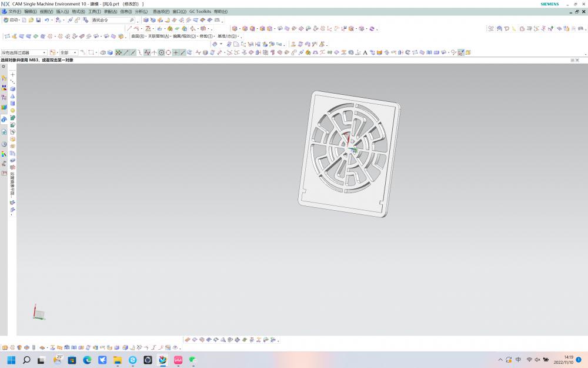Image resolution: width=588 pixels, height=368 pixels.
Task: Click the view triad in viewport corner
Action: point(39,313)
